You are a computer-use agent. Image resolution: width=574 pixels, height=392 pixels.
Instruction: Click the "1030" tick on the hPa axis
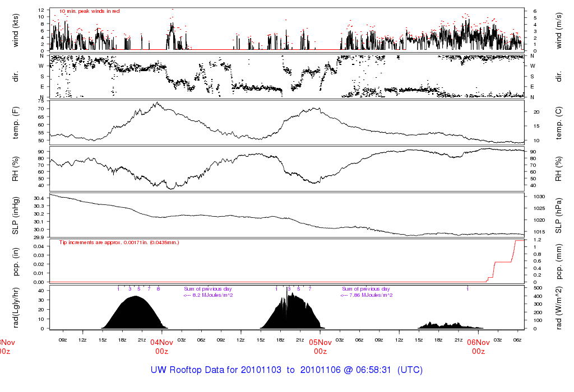(539, 197)
